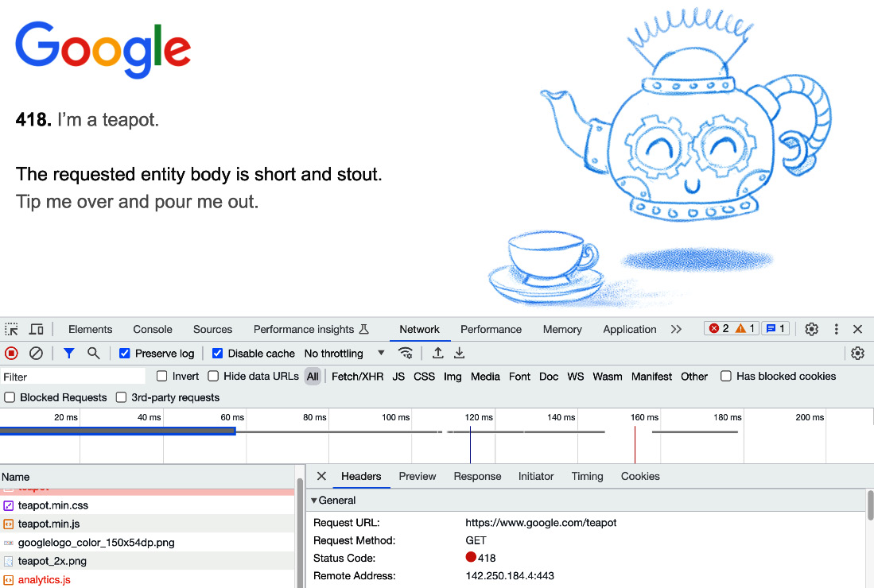Open the network search magnifier icon
874x588 pixels.
coord(94,353)
